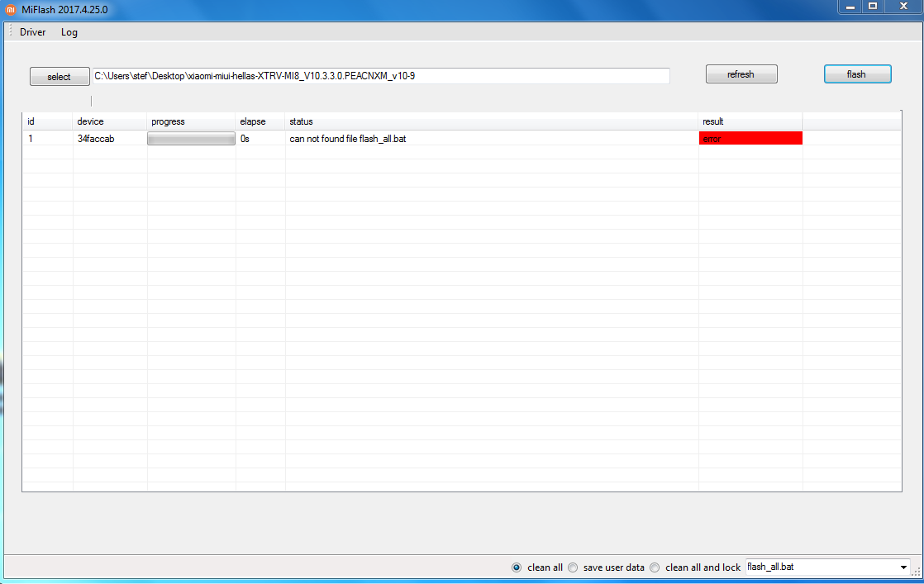Select the clean all radio option
The width and height of the screenshot is (924, 584).
click(517, 567)
